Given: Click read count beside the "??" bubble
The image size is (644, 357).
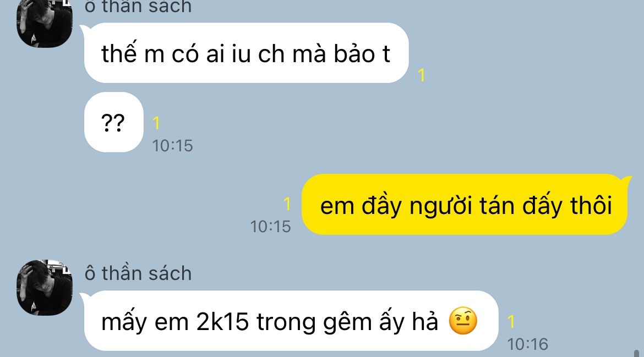Looking at the screenshot, I should click(156, 123).
